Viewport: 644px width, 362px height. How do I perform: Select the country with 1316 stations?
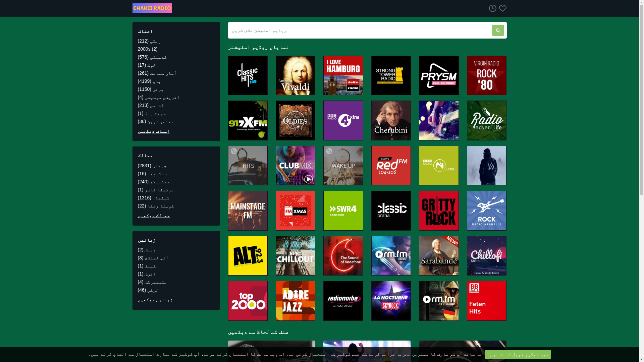click(154, 198)
